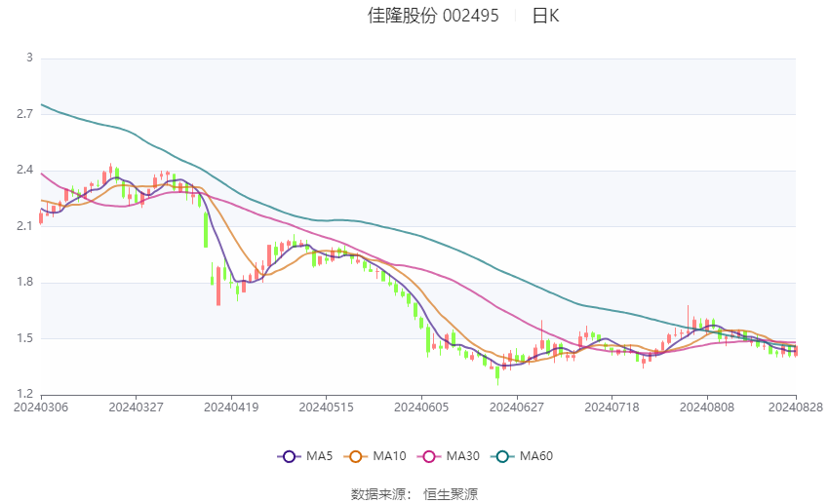Toggle the MA60 legend series
The height and width of the screenshot is (504, 829).
pos(522,456)
